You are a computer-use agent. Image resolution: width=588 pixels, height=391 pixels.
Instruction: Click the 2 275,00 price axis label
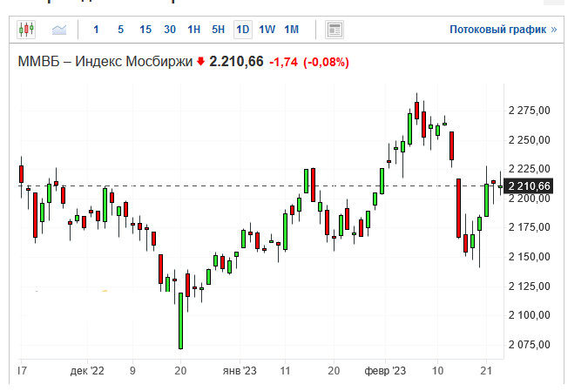click(529, 111)
